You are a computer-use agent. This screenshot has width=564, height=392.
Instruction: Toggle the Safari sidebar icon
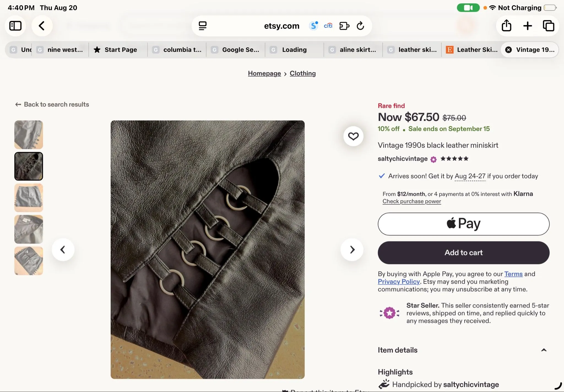(x=15, y=26)
